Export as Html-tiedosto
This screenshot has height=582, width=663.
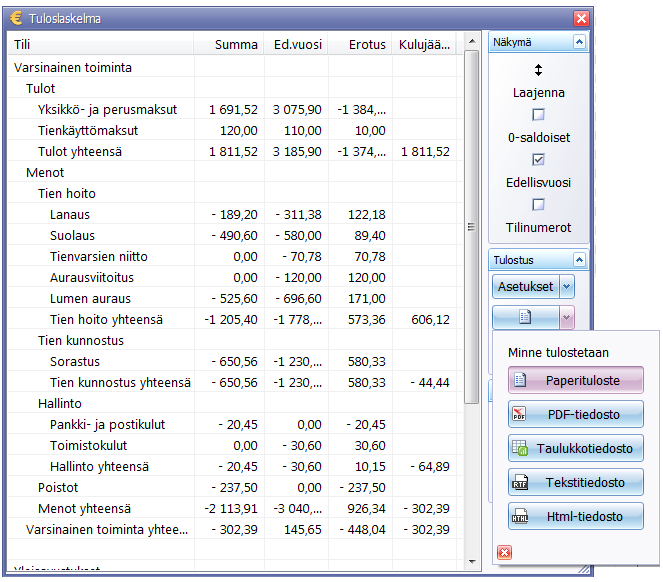tap(575, 517)
